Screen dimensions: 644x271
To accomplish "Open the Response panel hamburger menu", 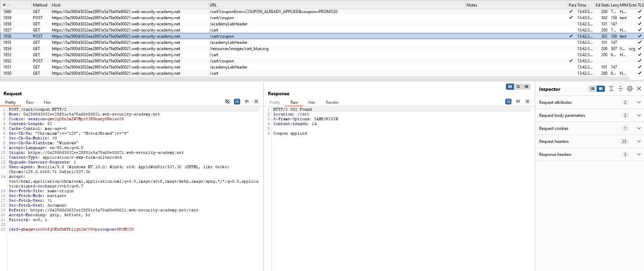I will [x=528, y=101].
